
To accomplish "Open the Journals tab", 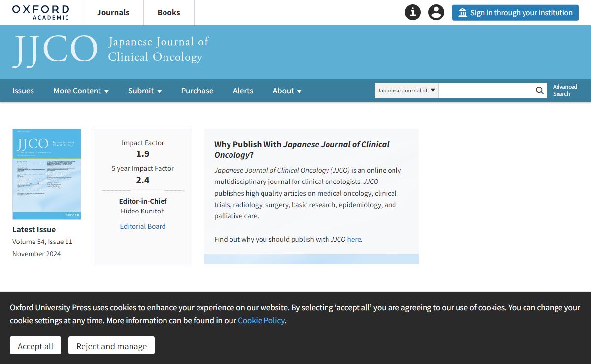I will [113, 12].
